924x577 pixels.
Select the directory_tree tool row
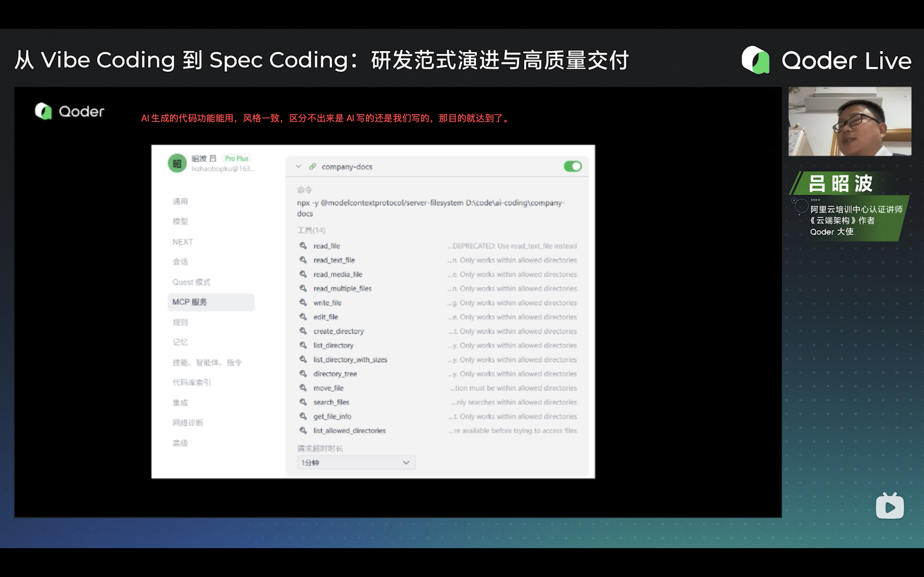(335, 374)
